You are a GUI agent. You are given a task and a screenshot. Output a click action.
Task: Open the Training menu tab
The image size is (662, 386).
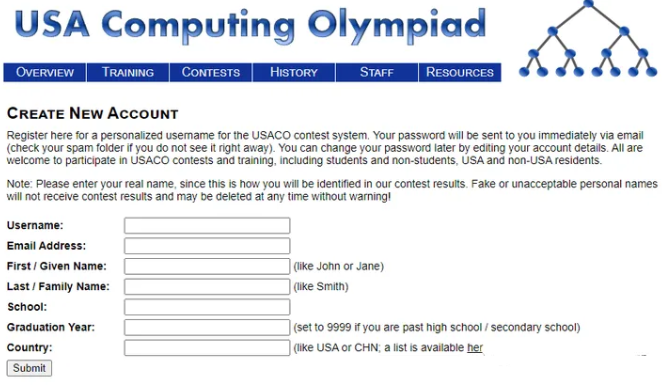click(x=128, y=72)
